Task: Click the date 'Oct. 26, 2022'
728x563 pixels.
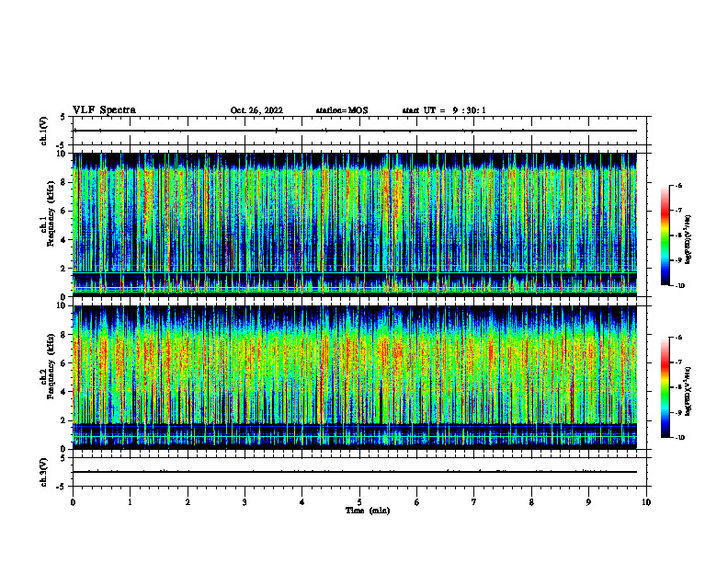Action: 256,110
